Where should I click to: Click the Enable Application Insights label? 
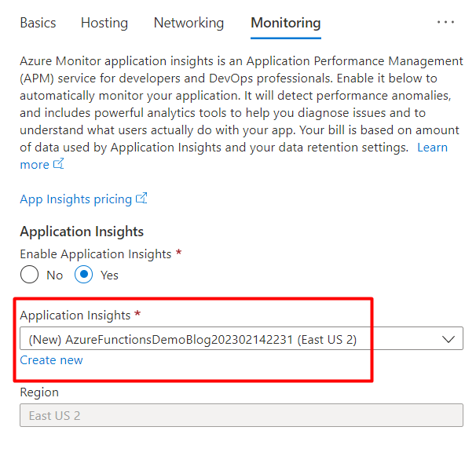(x=96, y=254)
